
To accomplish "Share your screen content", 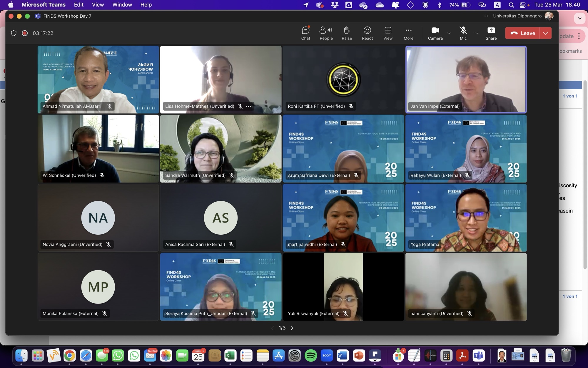I will pos(491,33).
